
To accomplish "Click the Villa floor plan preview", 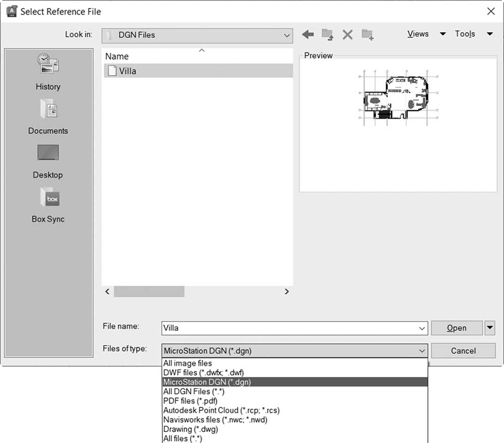I will pyautogui.click(x=398, y=97).
